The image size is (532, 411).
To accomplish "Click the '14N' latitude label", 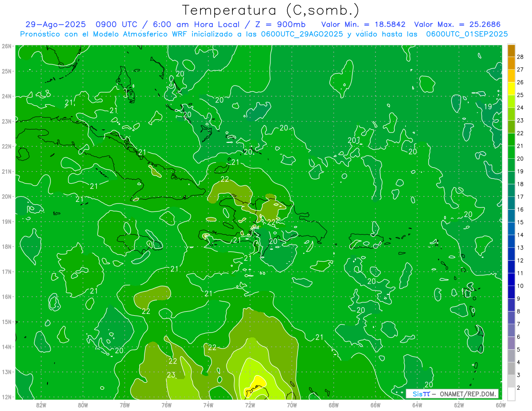I will (x=7, y=347).
